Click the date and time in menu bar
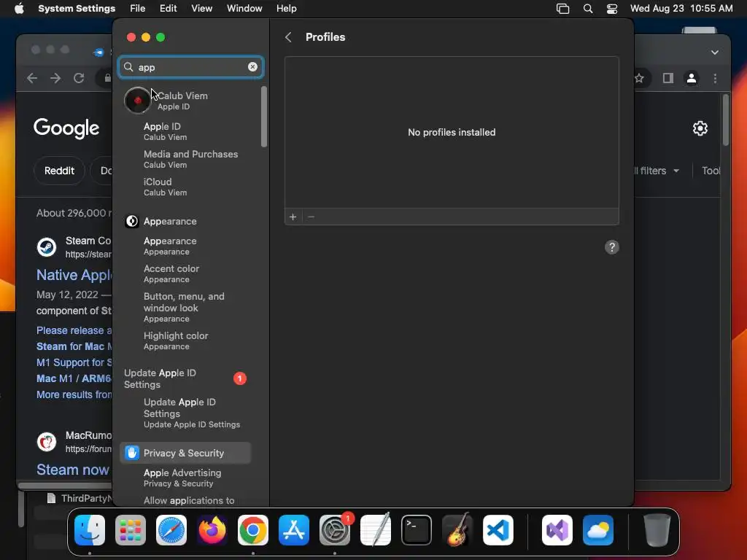Viewport: 747px width, 560px height. [x=681, y=9]
